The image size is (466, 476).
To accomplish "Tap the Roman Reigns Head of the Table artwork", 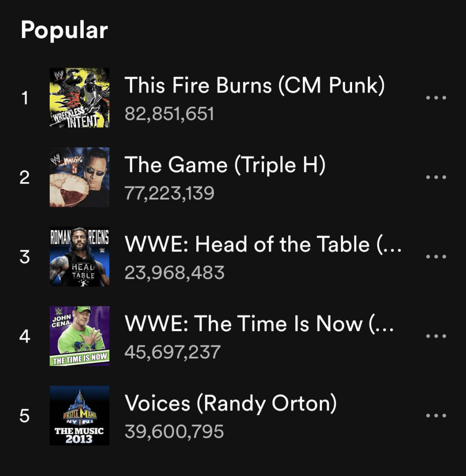I will [x=80, y=257].
